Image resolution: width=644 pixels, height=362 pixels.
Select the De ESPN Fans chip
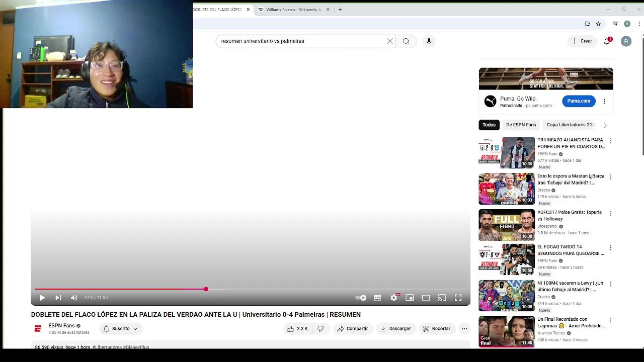click(521, 125)
